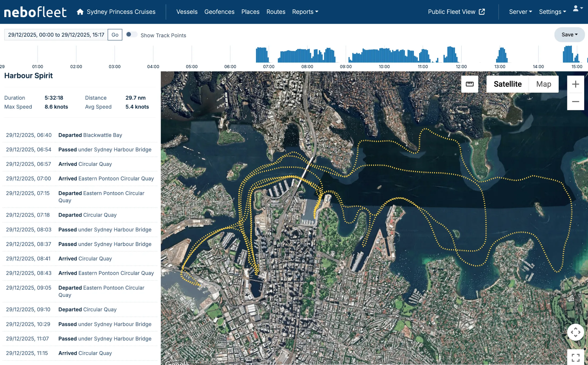Open the Public Fleet View external link icon

[482, 12]
